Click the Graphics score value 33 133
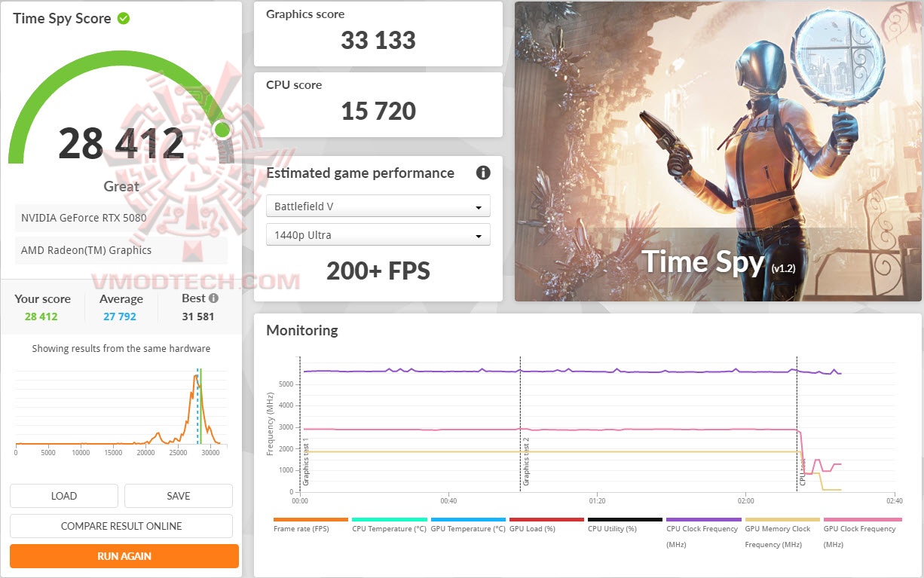Image resolution: width=924 pixels, height=578 pixels. point(378,40)
